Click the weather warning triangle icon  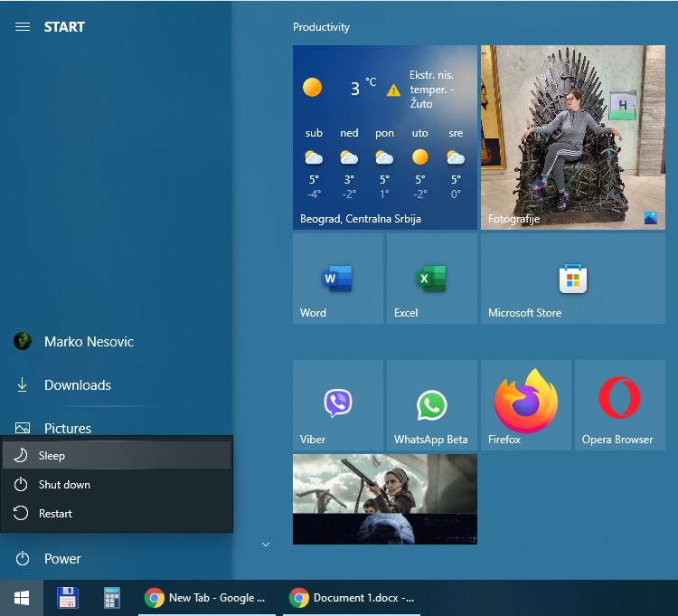pyautogui.click(x=393, y=90)
